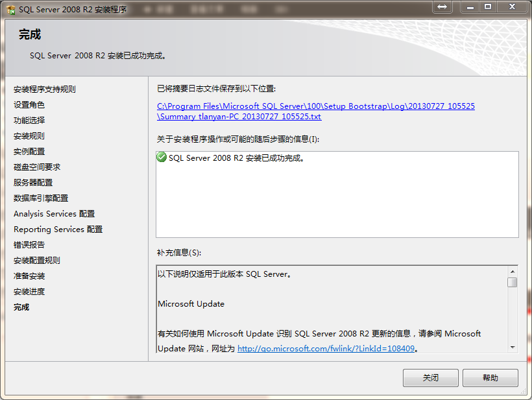Maximize the SQL Server setup window
Viewport: 532px width, 400px height.
pos(488,6)
